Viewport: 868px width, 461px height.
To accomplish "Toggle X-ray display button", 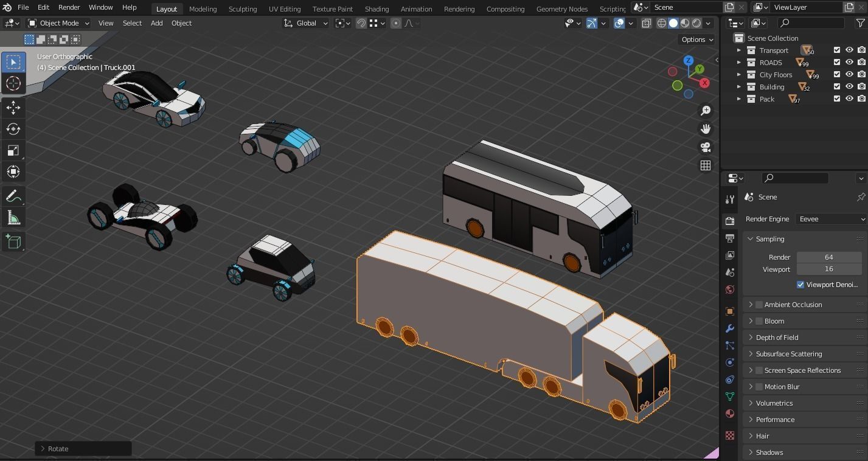I will click(x=646, y=23).
